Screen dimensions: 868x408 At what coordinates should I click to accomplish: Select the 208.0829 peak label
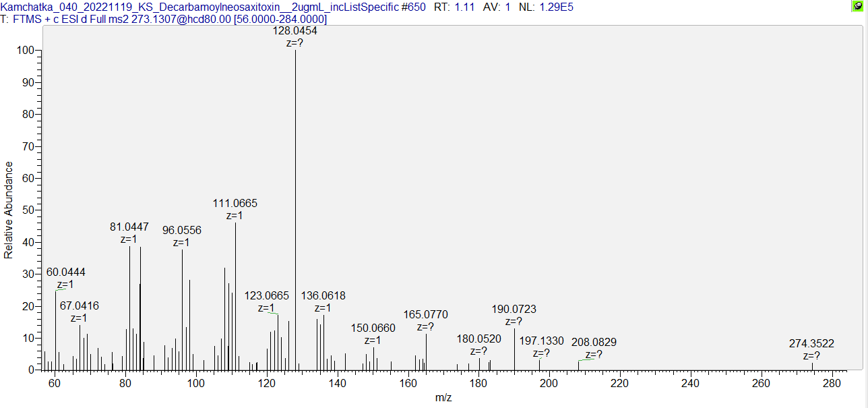[594, 343]
